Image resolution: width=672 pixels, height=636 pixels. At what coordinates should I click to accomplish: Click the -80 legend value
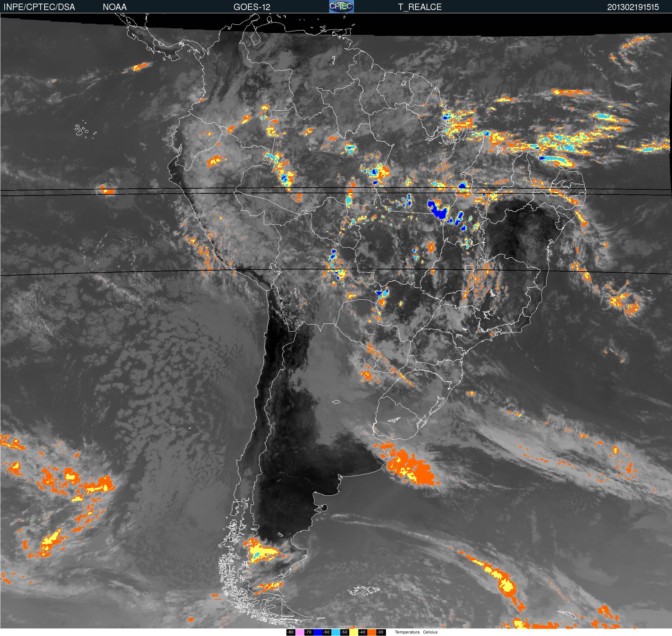coord(291,632)
